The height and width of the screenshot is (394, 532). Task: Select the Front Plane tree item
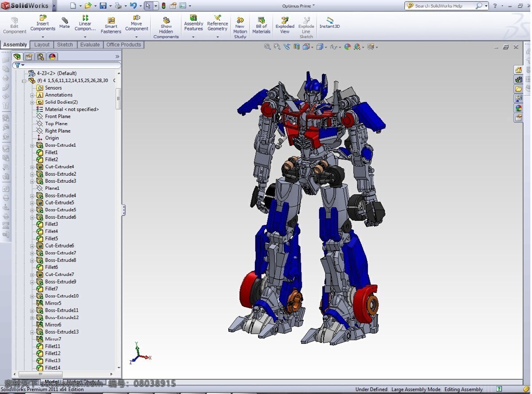click(58, 117)
